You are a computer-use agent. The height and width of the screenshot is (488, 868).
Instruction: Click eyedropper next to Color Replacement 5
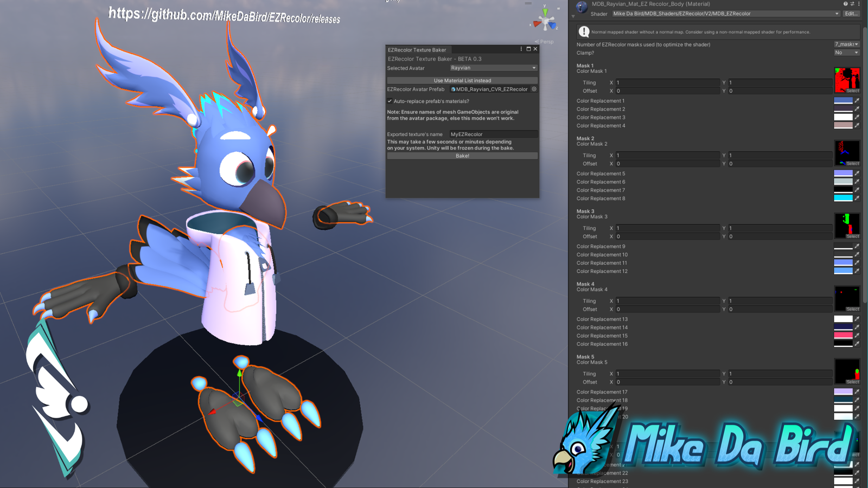[857, 174]
